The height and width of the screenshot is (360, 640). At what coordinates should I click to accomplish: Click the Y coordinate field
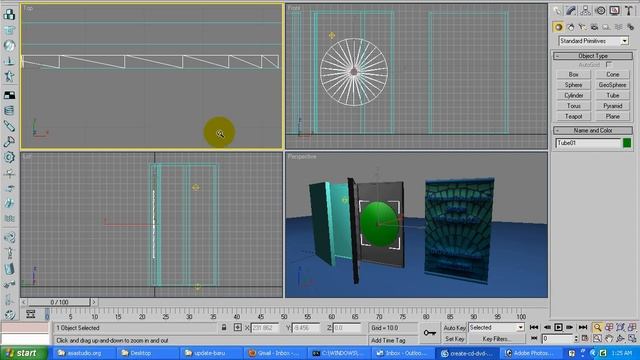(307, 328)
